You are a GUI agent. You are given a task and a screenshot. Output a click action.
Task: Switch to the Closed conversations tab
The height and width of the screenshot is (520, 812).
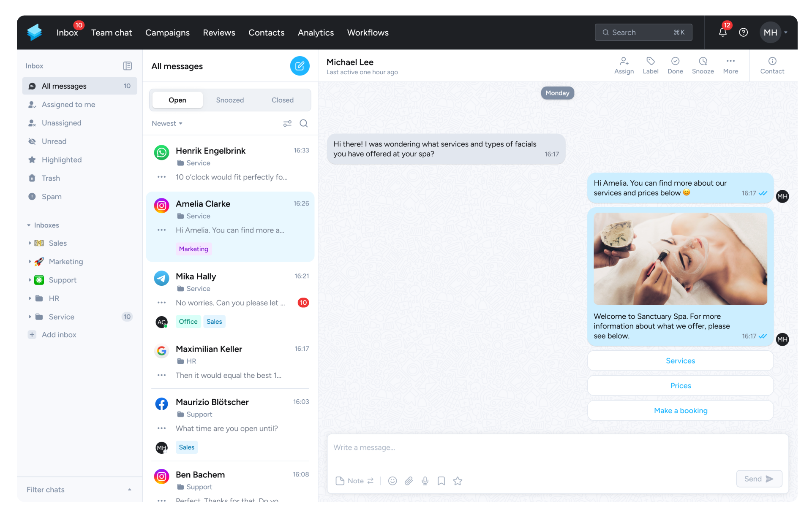[282, 100]
